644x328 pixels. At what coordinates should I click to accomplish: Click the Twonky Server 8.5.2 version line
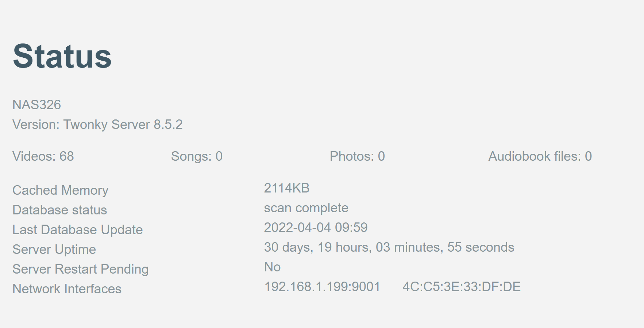(97, 125)
